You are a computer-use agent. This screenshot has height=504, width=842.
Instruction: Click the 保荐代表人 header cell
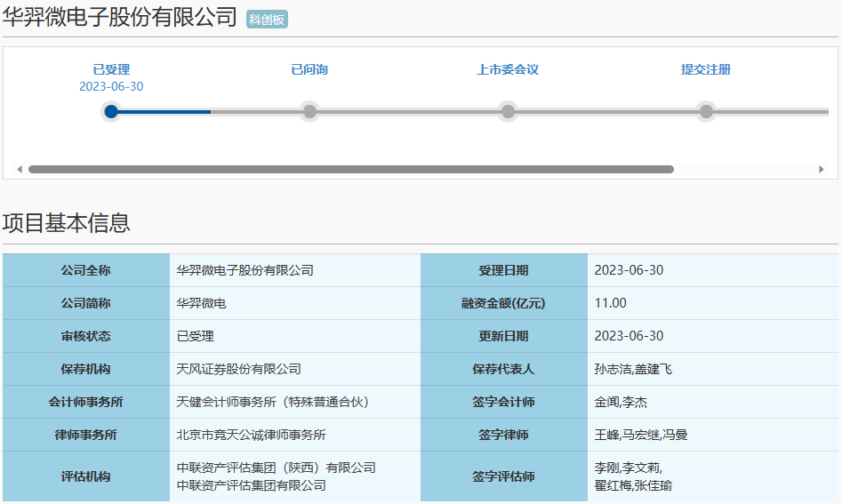[504, 369]
